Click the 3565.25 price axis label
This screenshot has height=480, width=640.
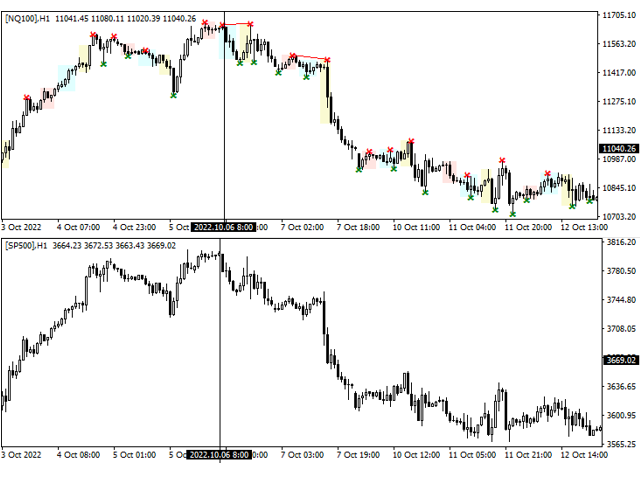pos(621,444)
